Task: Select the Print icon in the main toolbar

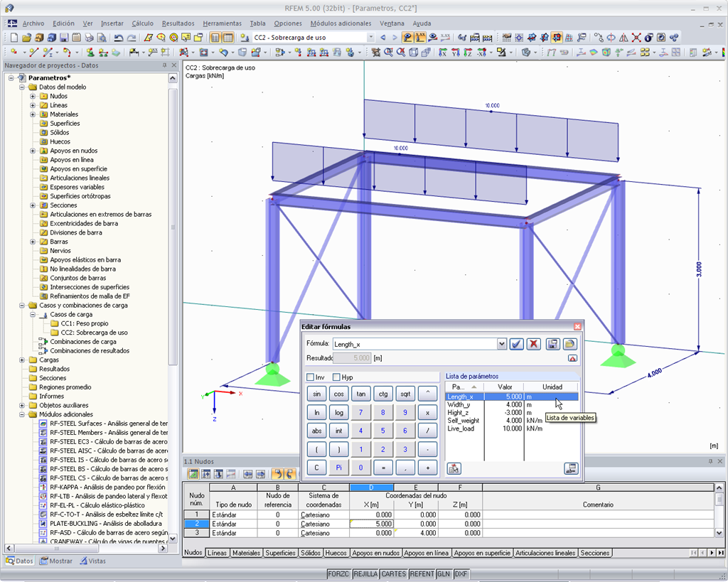Action: click(x=88, y=36)
